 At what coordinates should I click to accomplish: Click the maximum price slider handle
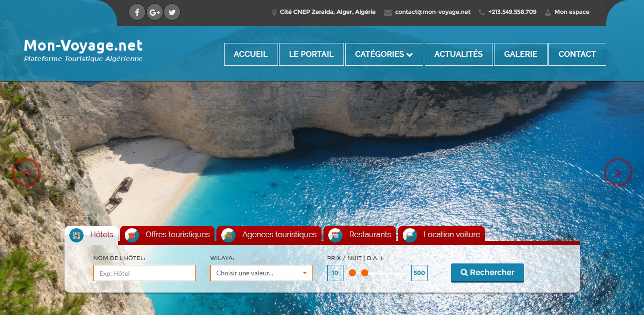click(x=365, y=273)
